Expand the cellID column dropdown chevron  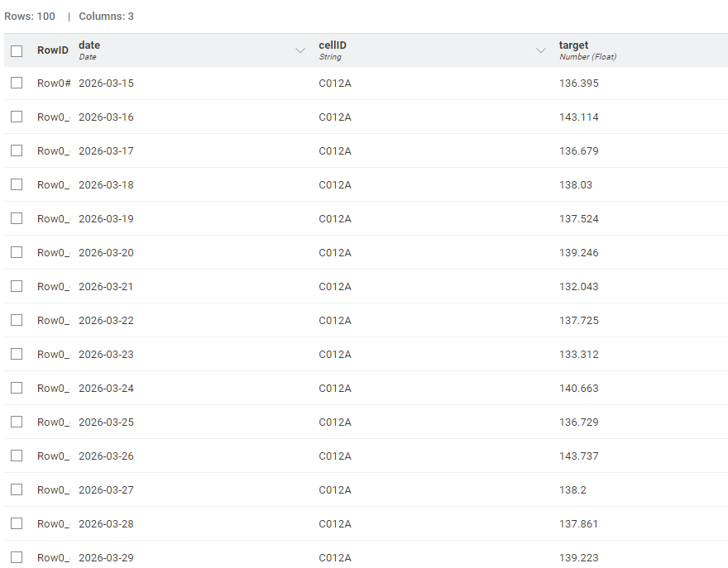541,50
